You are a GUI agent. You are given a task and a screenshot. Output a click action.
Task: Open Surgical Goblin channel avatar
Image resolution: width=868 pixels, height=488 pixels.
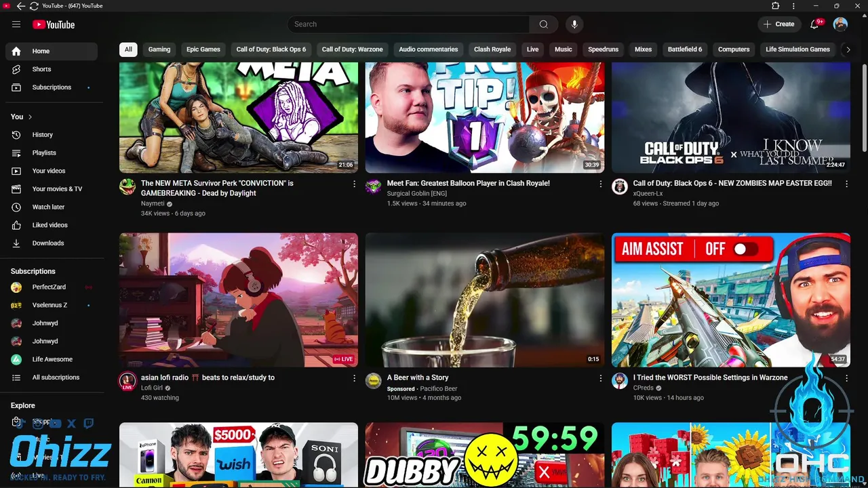[x=374, y=187]
